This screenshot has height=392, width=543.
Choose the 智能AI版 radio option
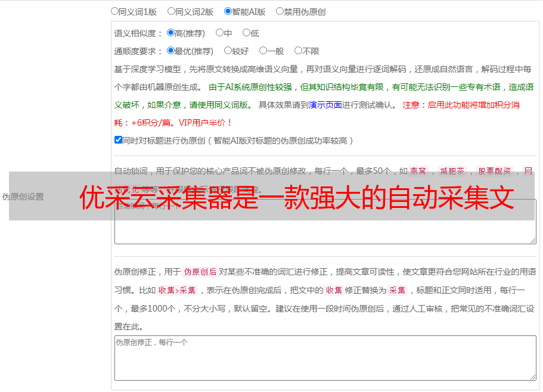pos(228,11)
